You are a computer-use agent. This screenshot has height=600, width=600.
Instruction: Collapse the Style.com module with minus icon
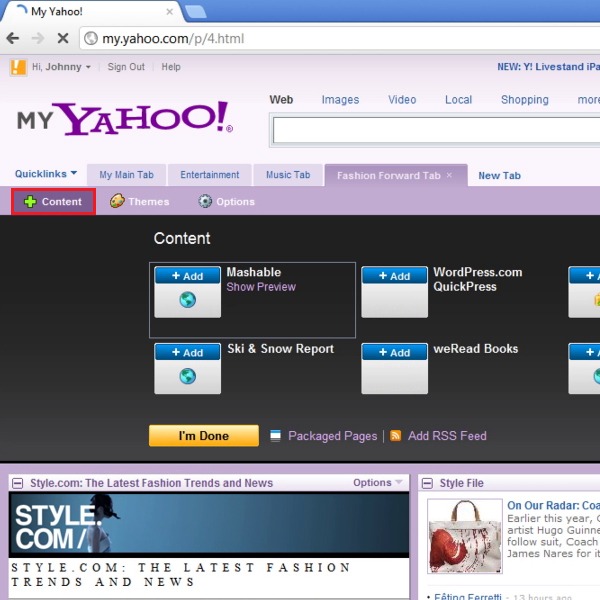pos(17,483)
